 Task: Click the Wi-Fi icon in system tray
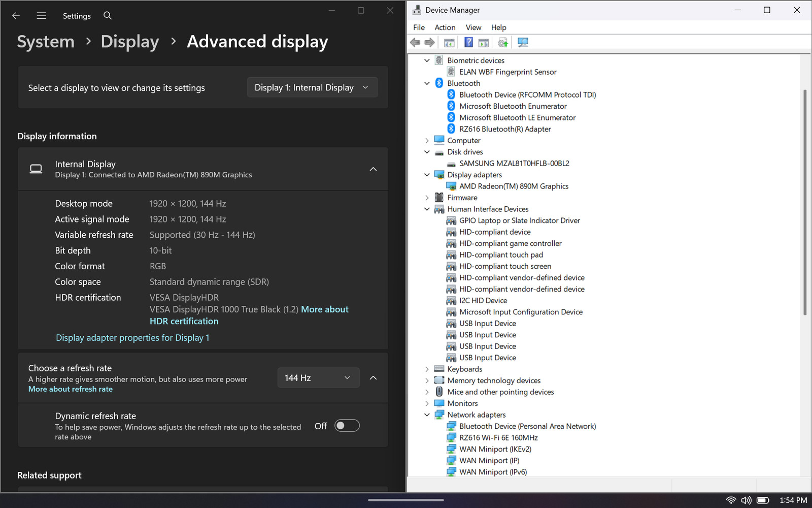(731, 500)
